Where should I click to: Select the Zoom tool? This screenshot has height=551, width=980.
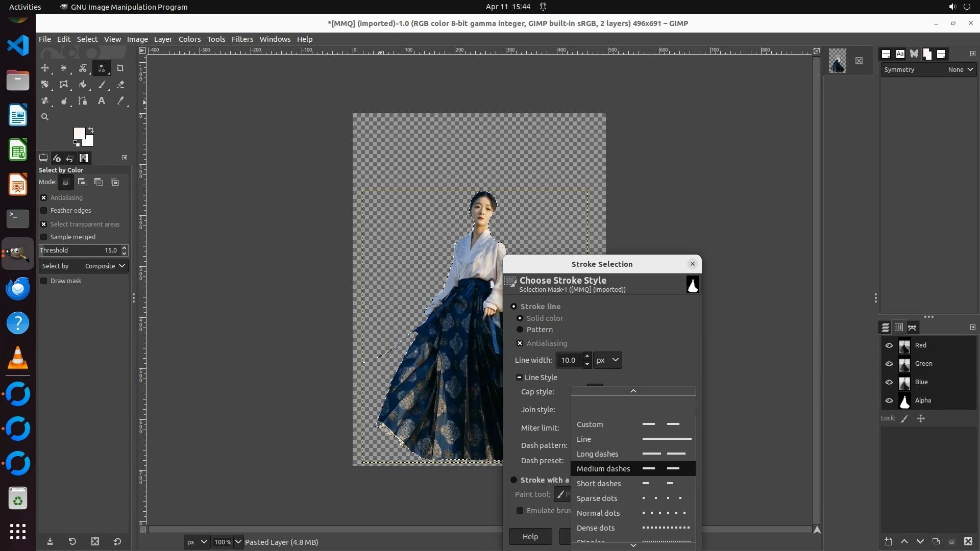(45, 117)
